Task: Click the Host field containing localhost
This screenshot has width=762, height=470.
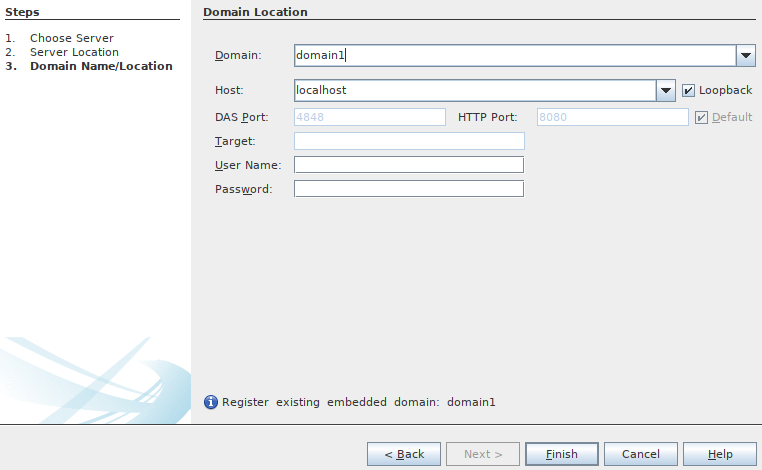Action: point(474,90)
